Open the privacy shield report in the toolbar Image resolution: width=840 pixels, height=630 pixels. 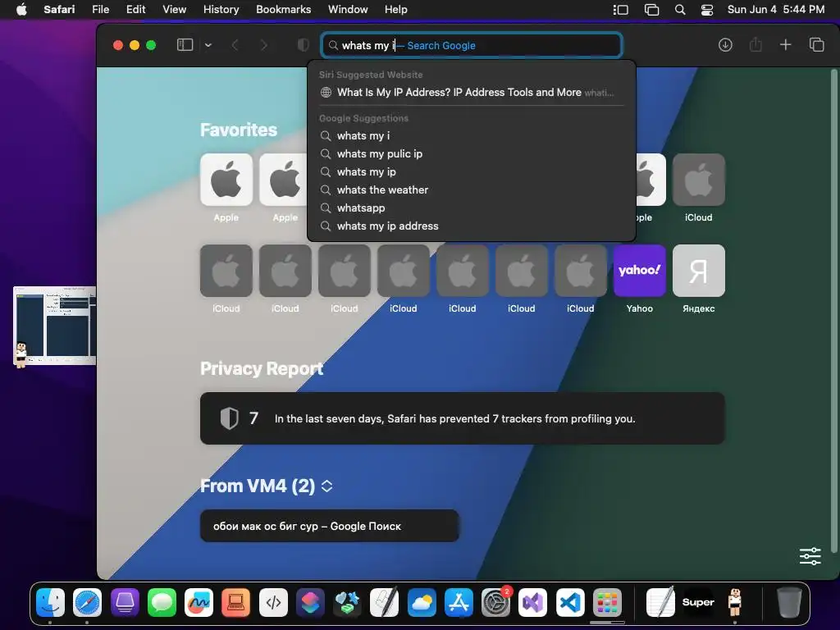click(x=304, y=45)
